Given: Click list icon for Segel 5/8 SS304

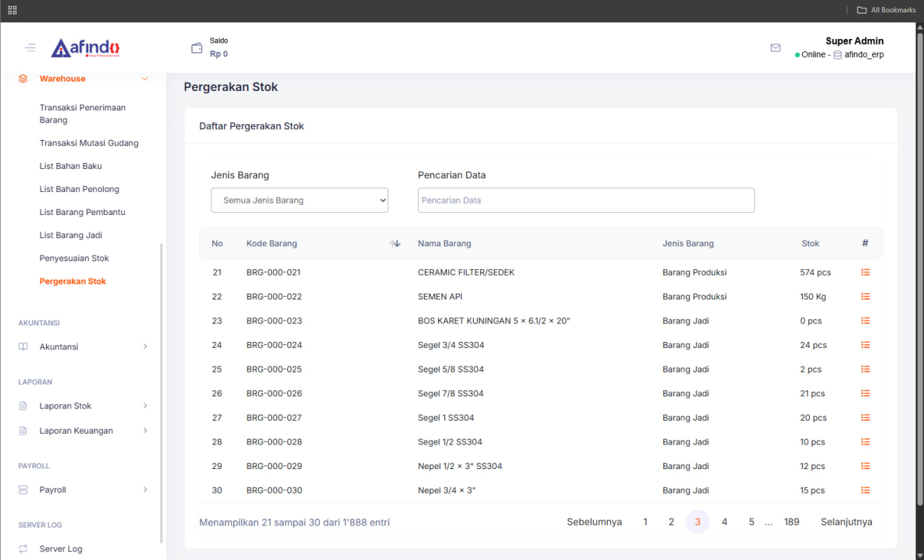Looking at the screenshot, I should coord(866,369).
